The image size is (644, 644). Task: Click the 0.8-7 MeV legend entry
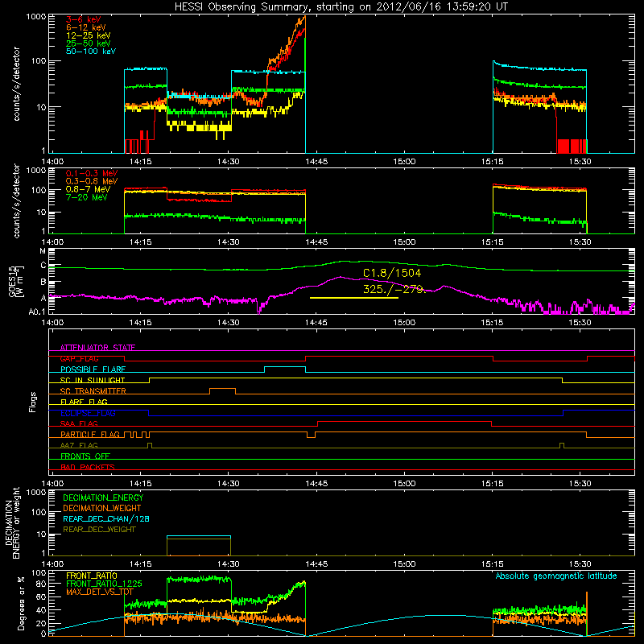(89, 190)
